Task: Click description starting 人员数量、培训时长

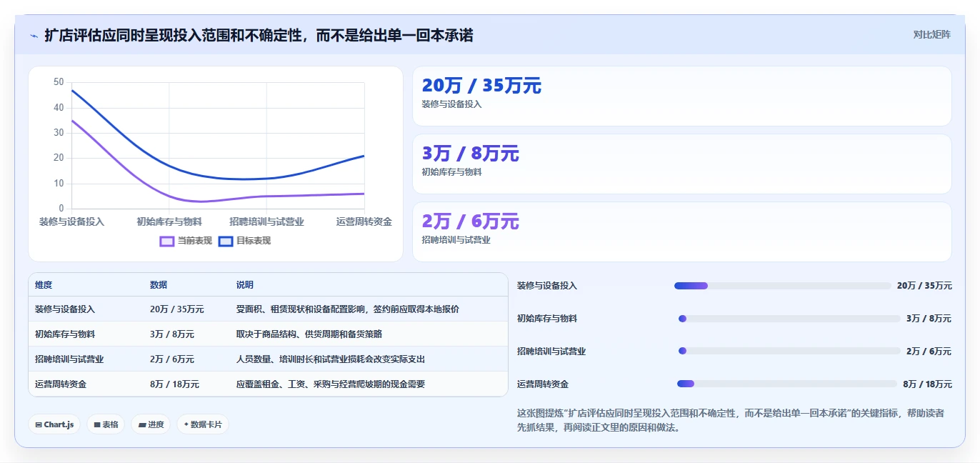Action: coord(331,359)
